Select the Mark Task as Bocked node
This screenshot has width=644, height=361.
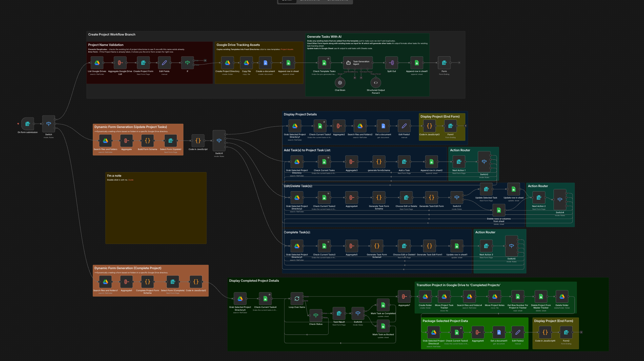[x=383, y=326]
